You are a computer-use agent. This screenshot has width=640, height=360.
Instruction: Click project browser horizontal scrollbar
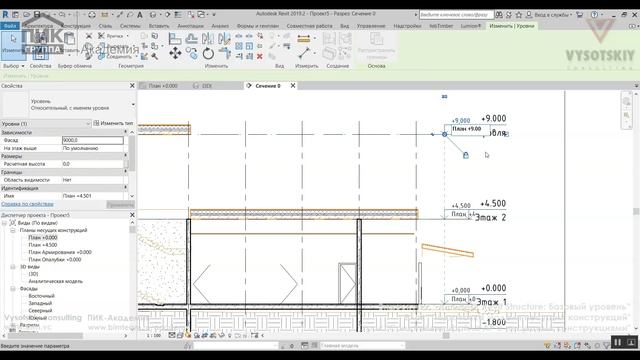click(x=44, y=336)
